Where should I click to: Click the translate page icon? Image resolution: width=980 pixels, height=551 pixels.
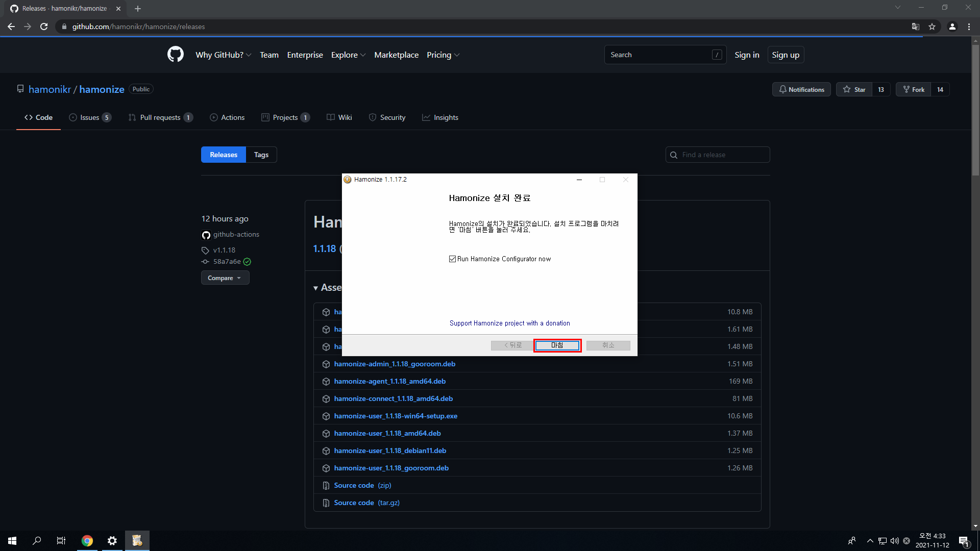point(916,27)
